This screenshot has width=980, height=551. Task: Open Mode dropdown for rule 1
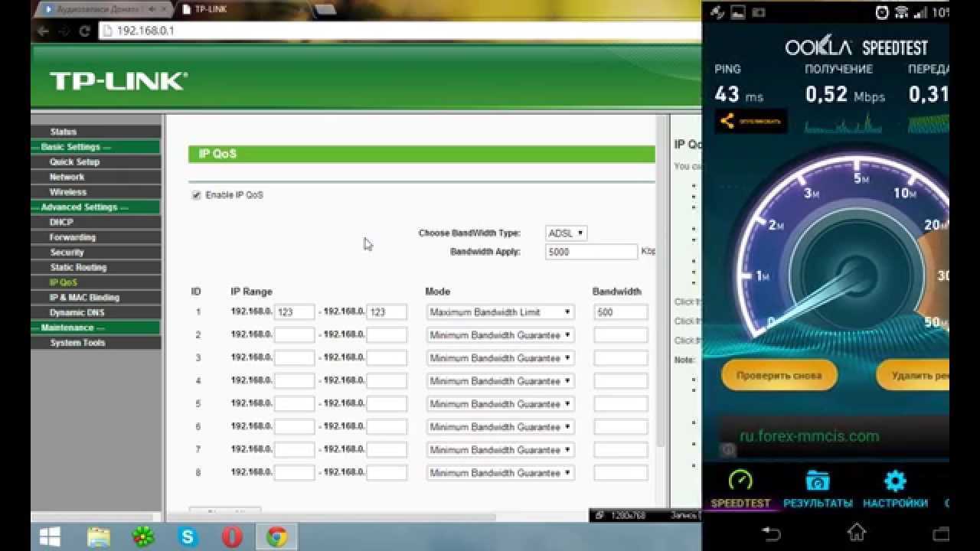500,312
